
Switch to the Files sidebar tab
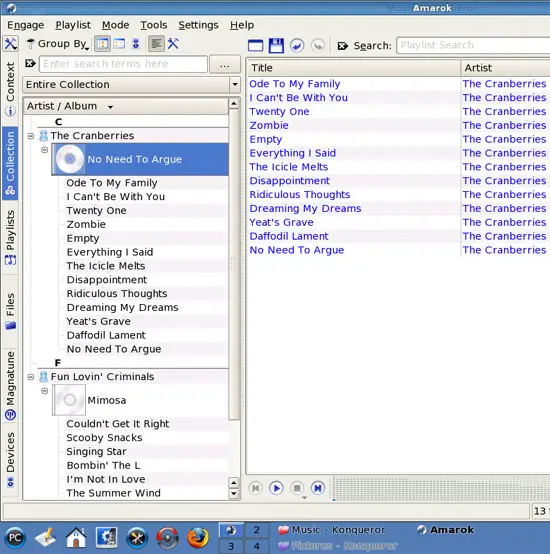[x=10, y=311]
